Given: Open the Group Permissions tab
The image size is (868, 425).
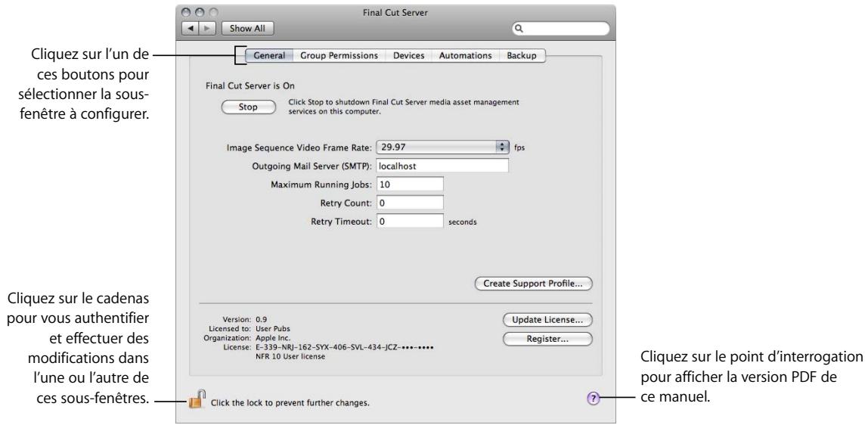Looking at the screenshot, I should tap(339, 55).
